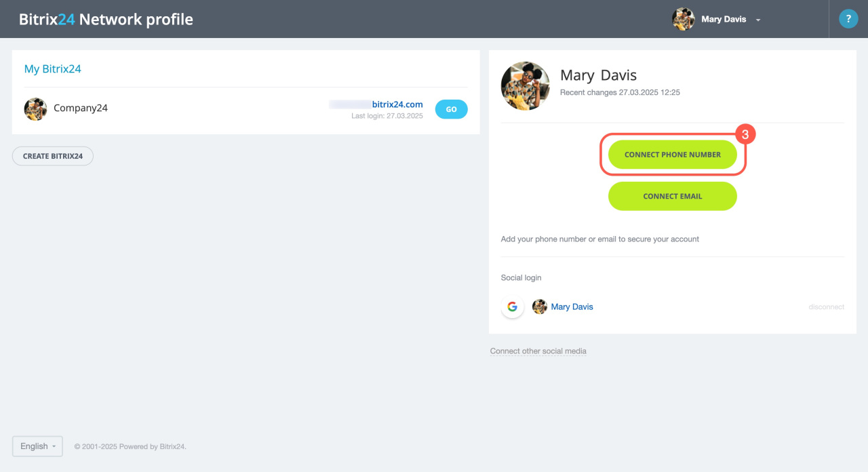Image resolution: width=868 pixels, height=472 pixels.
Task: Click the Mary Davis profile name heading
Action: [599, 75]
